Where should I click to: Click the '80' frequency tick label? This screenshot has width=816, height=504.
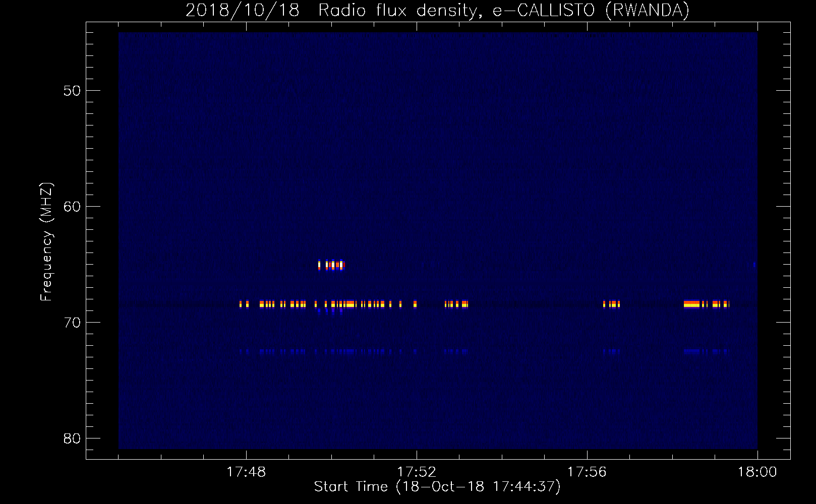[x=72, y=438]
